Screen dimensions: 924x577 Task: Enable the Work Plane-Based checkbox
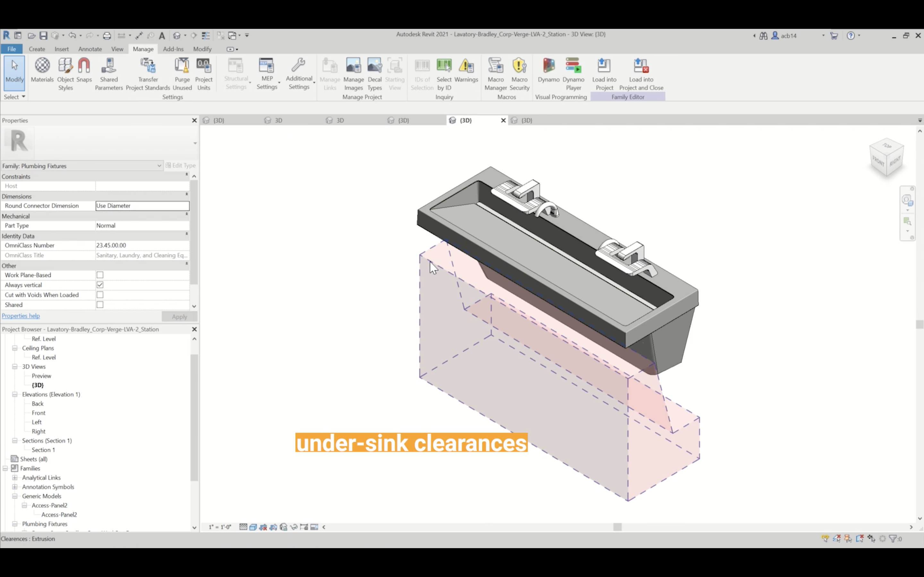pyautogui.click(x=100, y=275)
